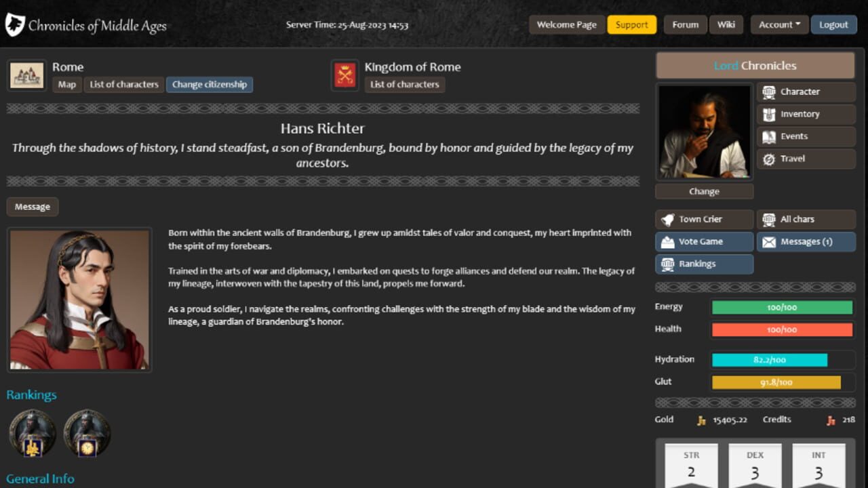This screenshot has width=868, height=488.
Task: Click the Town Crier horn icon
Action: (x=668, y=219)
